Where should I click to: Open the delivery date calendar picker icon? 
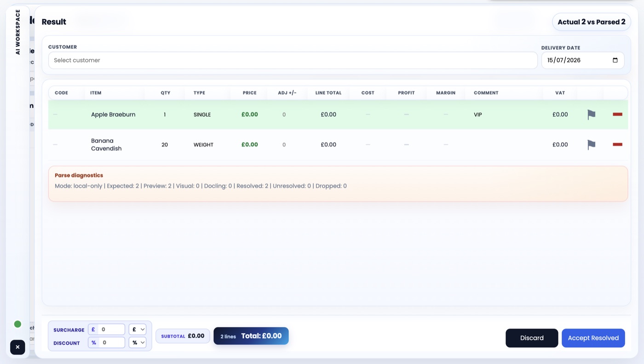click(x=615, y=60)
